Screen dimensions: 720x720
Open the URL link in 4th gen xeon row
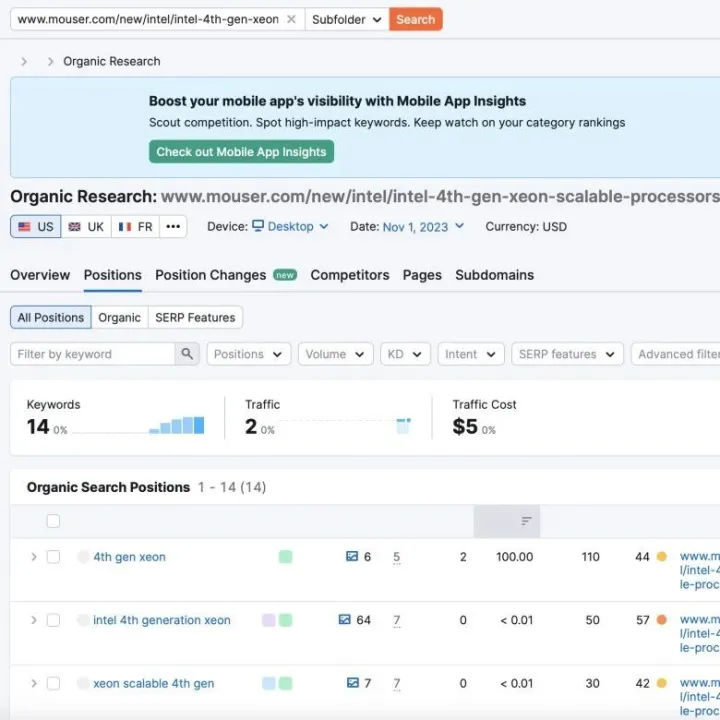click(x=699, y=570)
